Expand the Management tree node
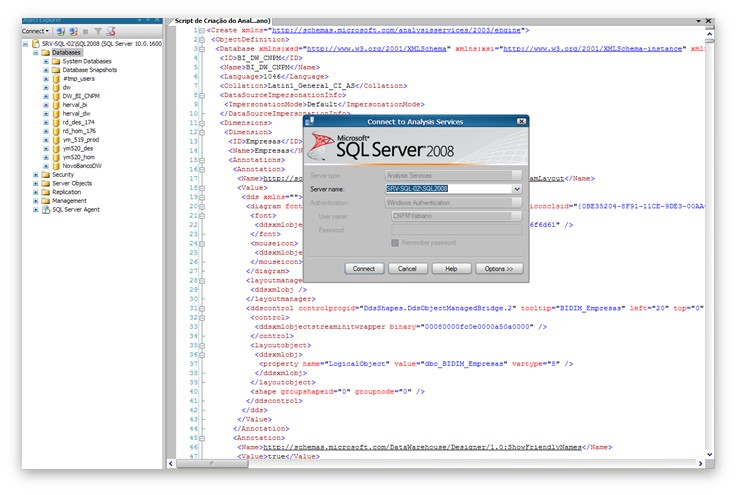737x495 pixels. (x=36, y=201)
